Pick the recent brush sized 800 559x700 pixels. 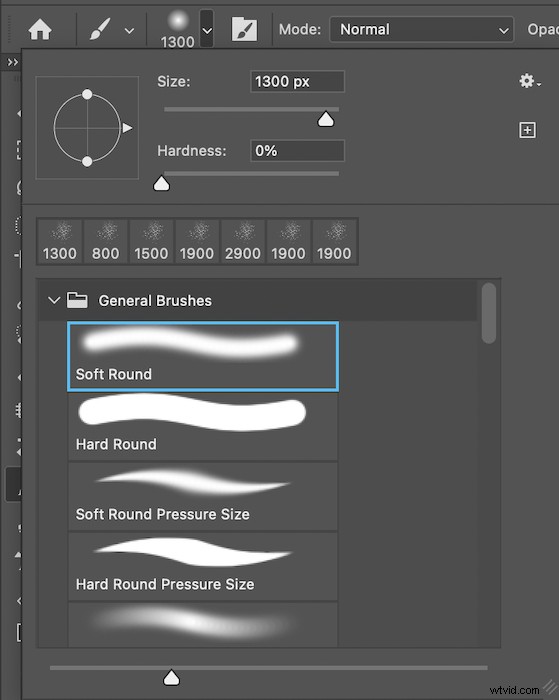pyautogui.click(x=105, y=242)
